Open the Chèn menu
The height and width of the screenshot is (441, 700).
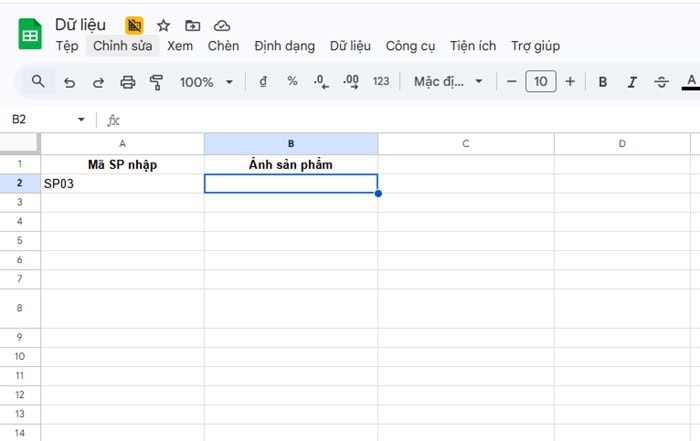[224, 46]
